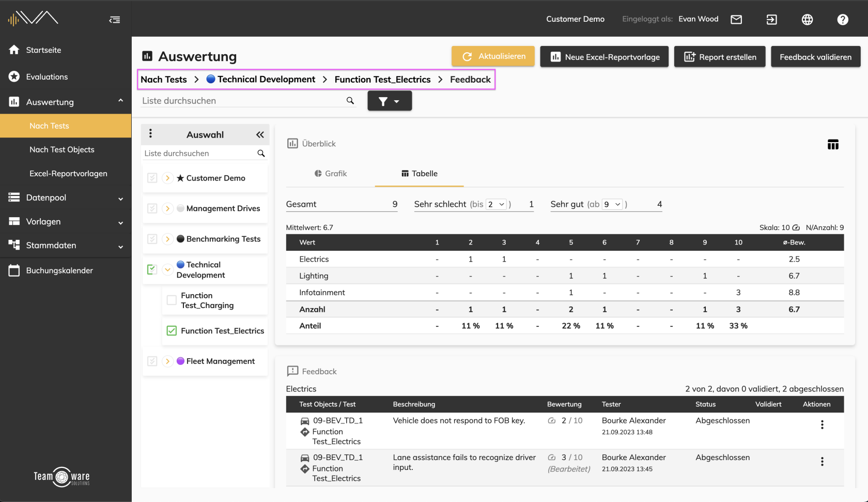Image resolution: width=868 pixels, height=502 pixels.
Task: Expand the Vorlagen sidebar menu
Action: [x=120, y=223]
